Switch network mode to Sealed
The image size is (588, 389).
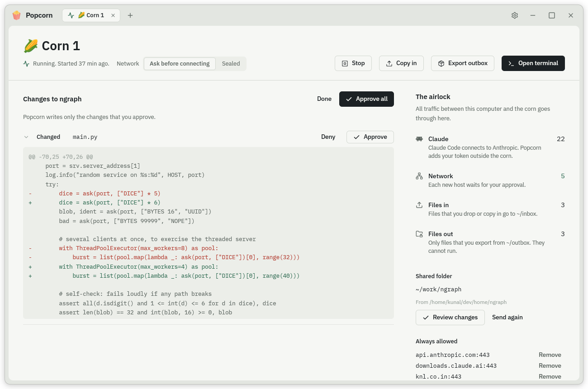pos(231,64)
